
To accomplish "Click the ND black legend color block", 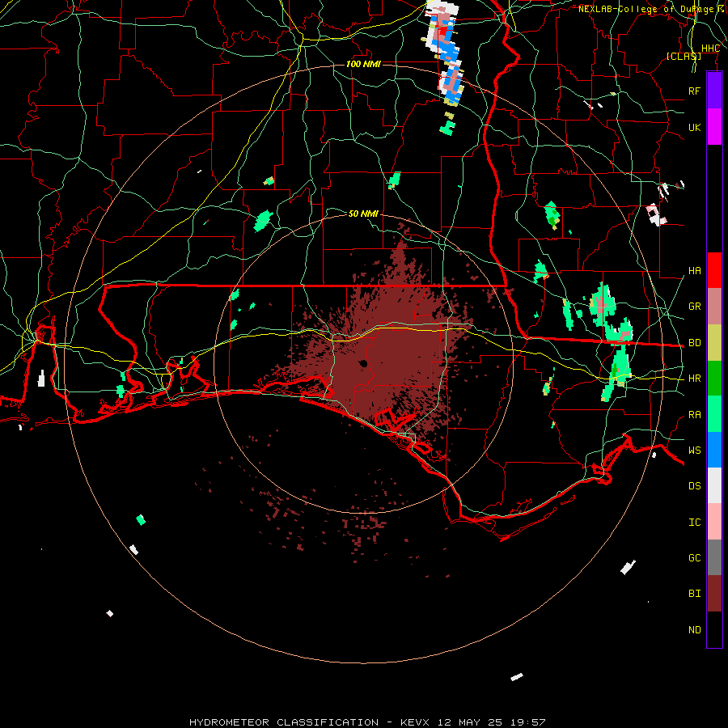I will (714, 629).
